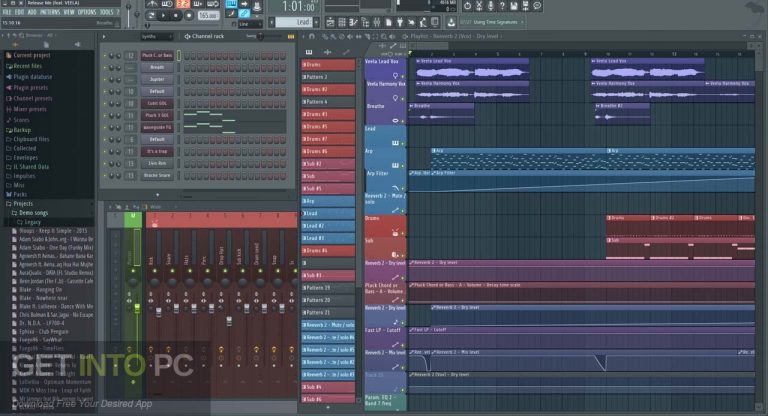Click the download arrow icon beside hint bar
Viewport: 768px width, 416px height.
point(451,22)
